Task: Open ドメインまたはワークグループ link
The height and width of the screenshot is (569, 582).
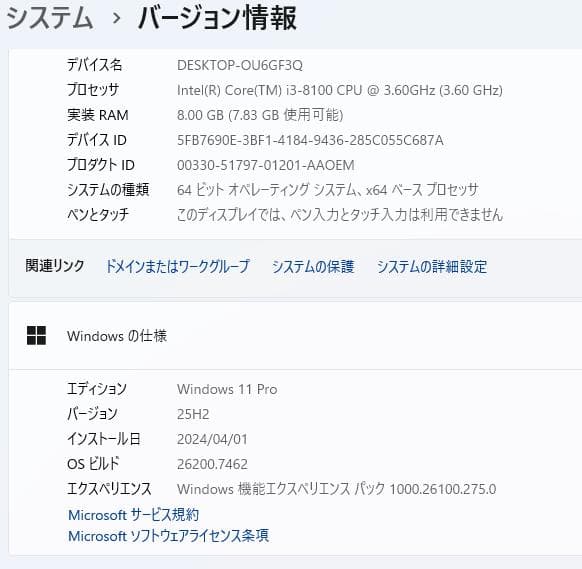Action: point(177,266)
